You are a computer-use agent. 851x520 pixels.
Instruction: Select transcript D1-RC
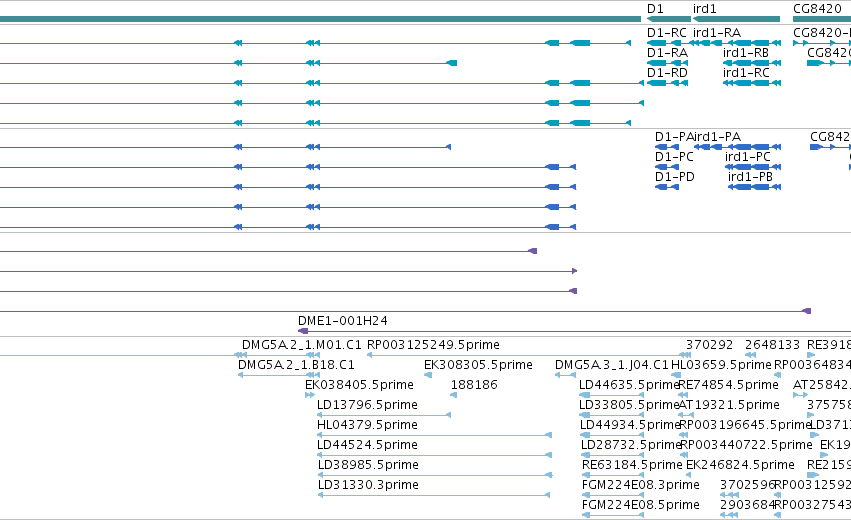pyautogui.click(x=666, y=33)
